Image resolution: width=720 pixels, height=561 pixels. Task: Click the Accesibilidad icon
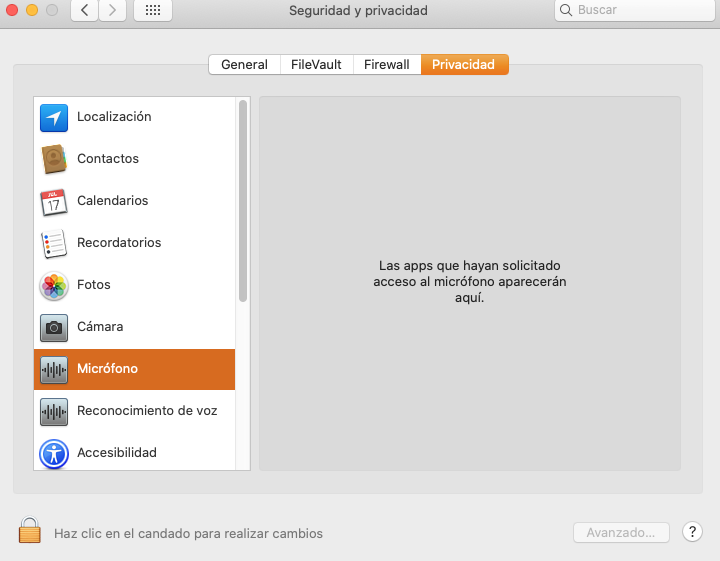(x=54, y=454)
